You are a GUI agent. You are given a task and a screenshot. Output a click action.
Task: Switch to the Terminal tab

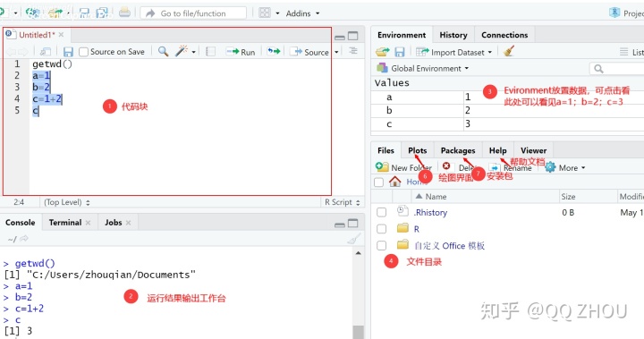pos(65,223)
